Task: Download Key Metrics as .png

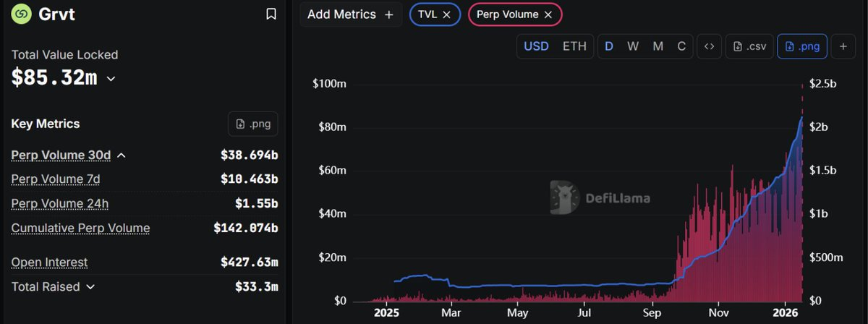Action: coord(253,124)
